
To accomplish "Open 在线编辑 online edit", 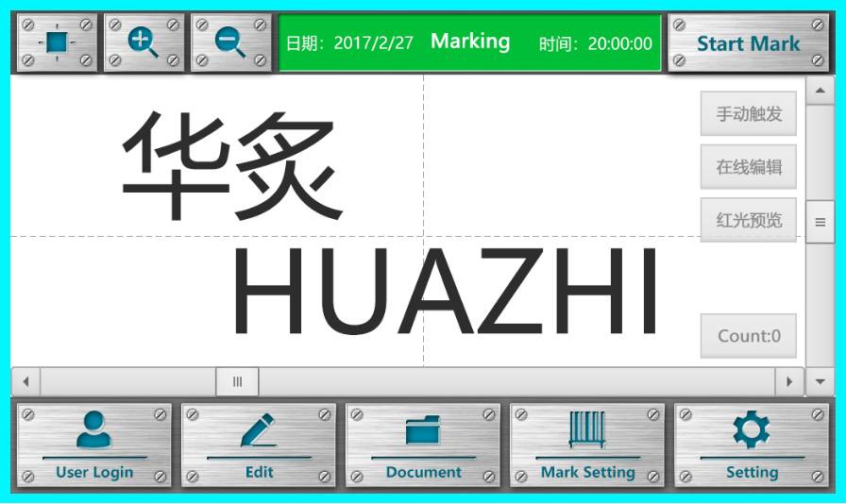I will pyautogui.click(x=749, y=167).
